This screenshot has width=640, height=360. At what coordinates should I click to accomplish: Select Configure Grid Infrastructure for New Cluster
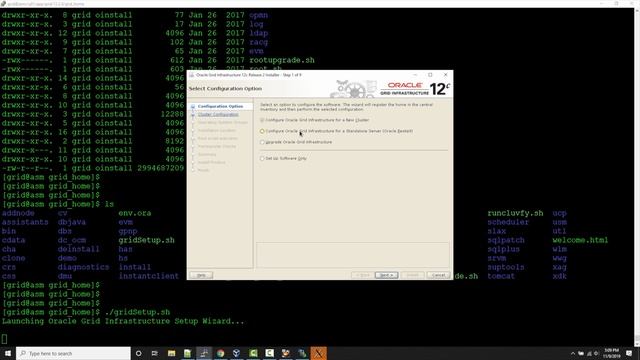(x=315, y=120)
